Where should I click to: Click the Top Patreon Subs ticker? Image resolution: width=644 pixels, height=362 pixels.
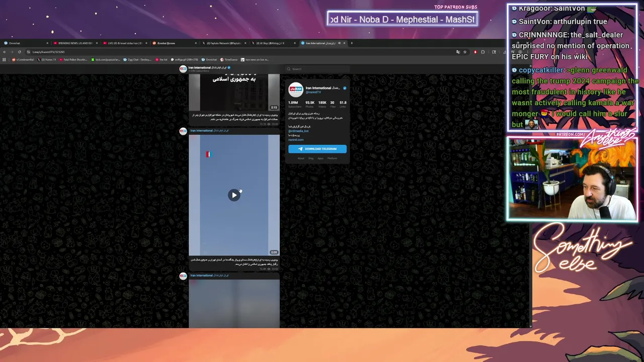point(402,19)
